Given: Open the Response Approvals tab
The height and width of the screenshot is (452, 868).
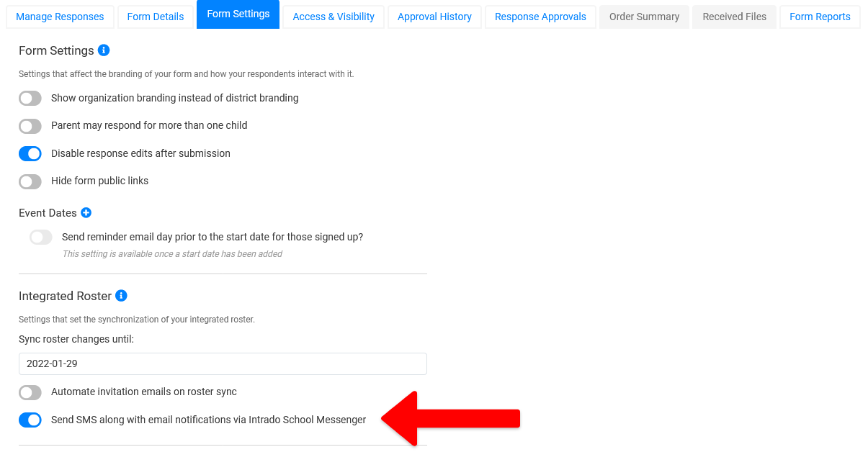Looking at the screenshot, I should click(540, 17).
